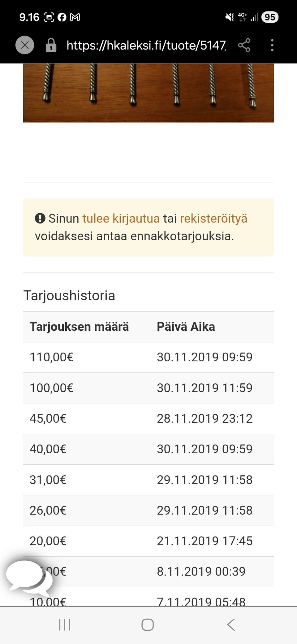Open the 'rekisteröityä' registration link
Screen dimensions: 297x644
pos(213,218)
